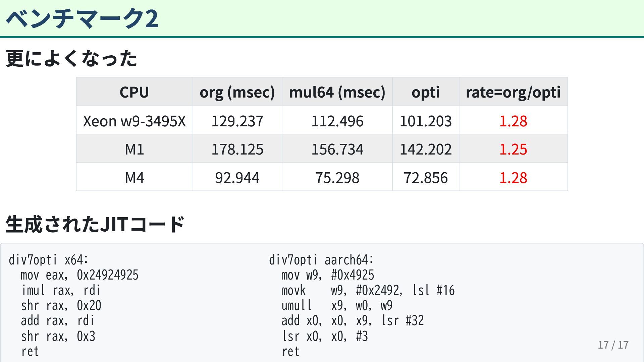
Task: Click the red 1.28 in Xeon row
Action: click(x=513, y=121)
